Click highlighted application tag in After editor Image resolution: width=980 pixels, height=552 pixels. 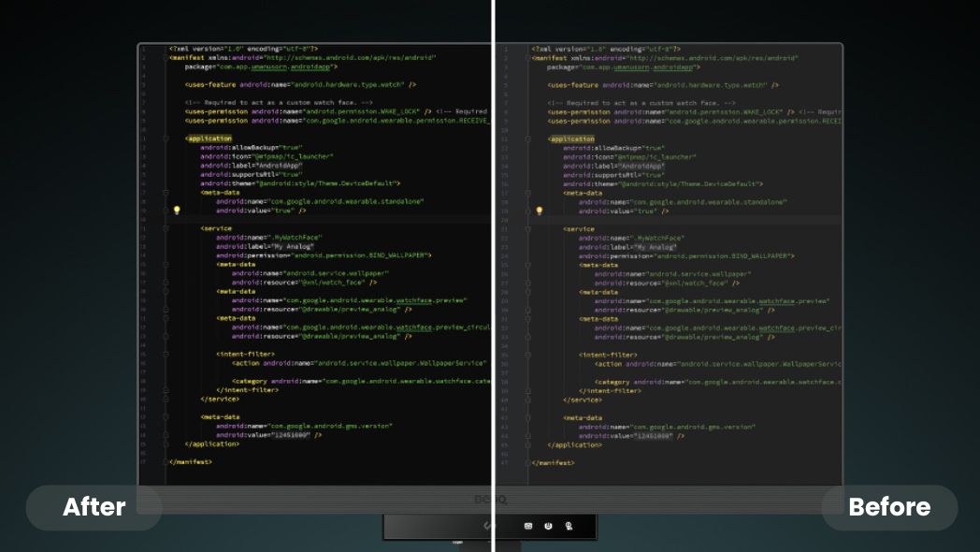pyautogui.click(x=209, y=138)
